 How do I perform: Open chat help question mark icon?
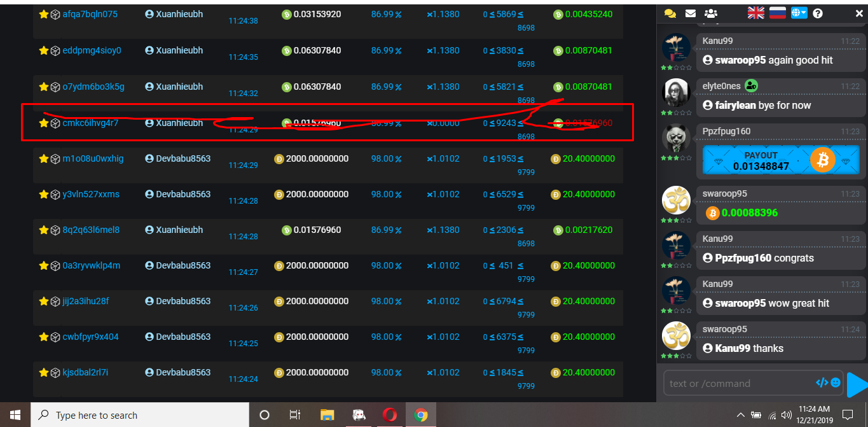click(818, 13)
